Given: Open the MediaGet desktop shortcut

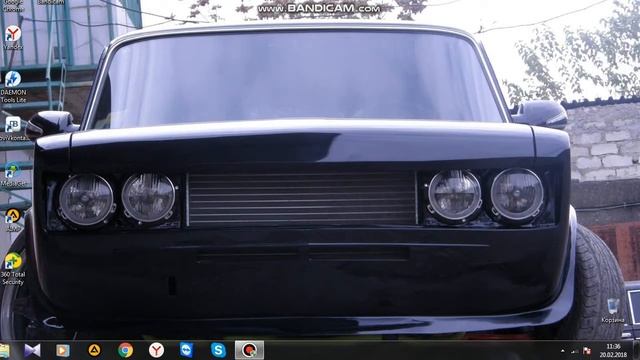Looking at the screenshot, I should 13,175.
